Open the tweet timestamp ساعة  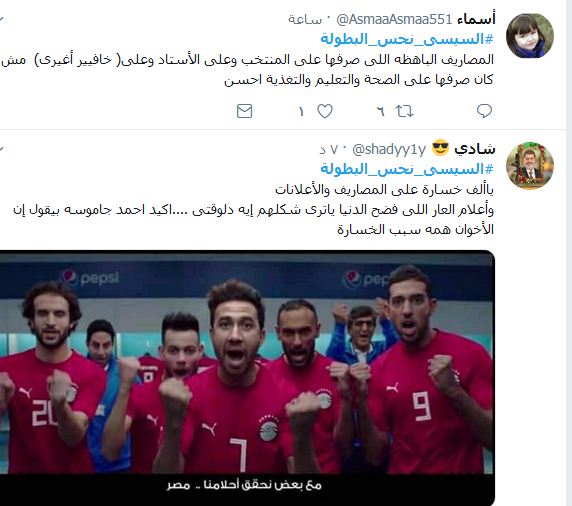(x=305, y=19)
